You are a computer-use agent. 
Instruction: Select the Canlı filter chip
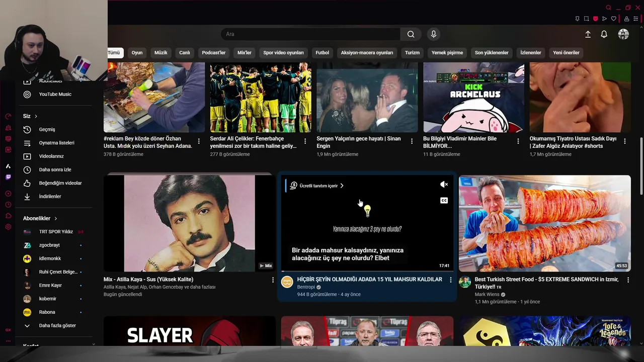tap(185, 52)
